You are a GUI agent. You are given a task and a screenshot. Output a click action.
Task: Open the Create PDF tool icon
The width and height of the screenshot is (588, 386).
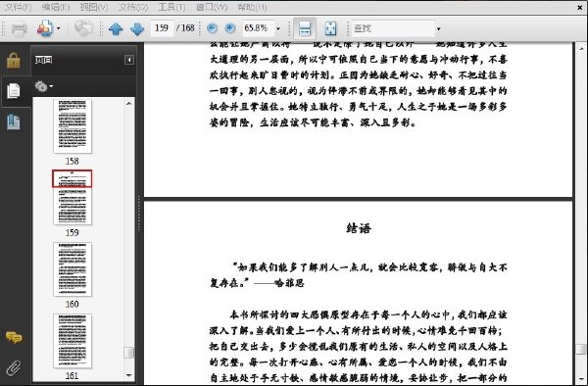pyautogui.click(x=45, y=28)
